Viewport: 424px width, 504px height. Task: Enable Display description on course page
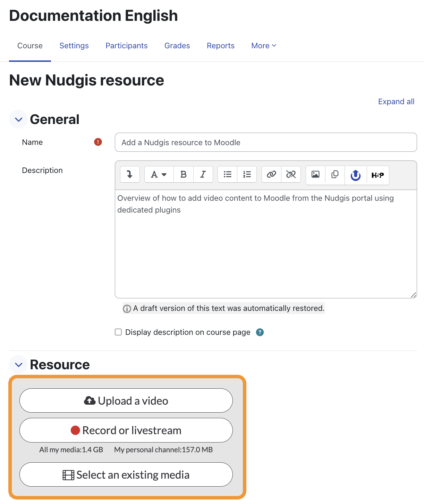coord(118,332)
